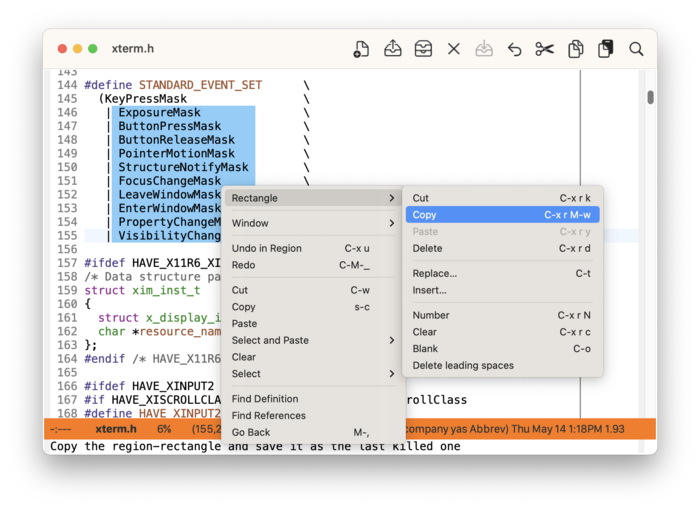Click the ExposureMask text on line 146
This screenshot has width=700, height=511.
click(x=159, y=112)
